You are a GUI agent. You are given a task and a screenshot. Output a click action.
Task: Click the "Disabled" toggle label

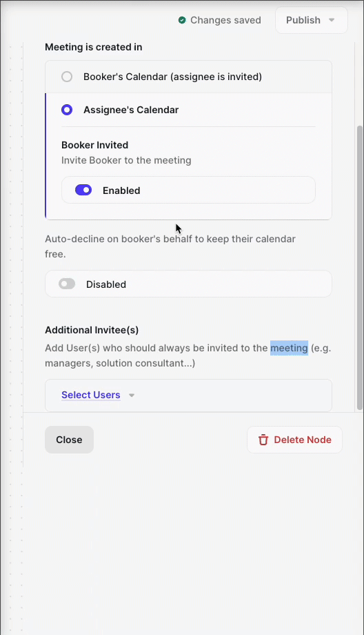106,284
